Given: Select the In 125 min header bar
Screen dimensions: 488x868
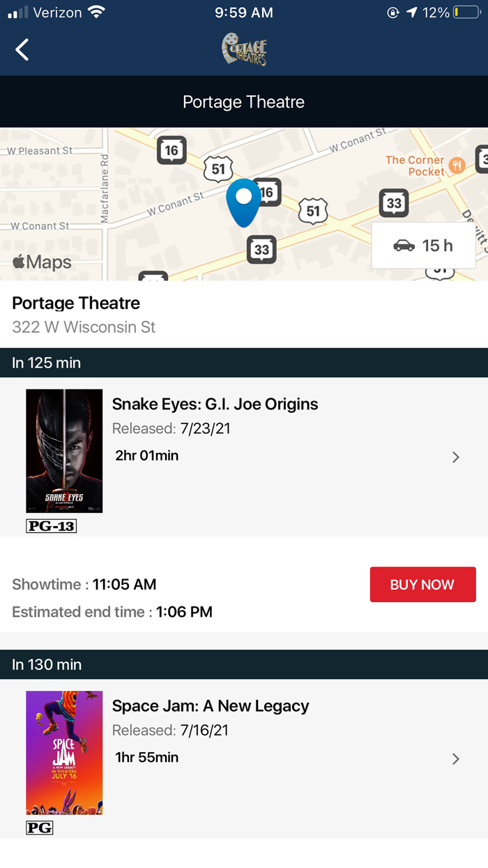Looking at the screenshot, I should 244,363.
